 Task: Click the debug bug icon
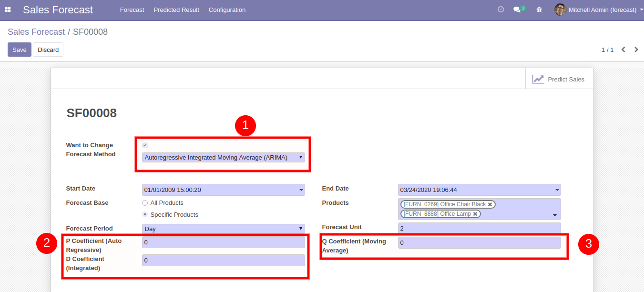[539, 10]
